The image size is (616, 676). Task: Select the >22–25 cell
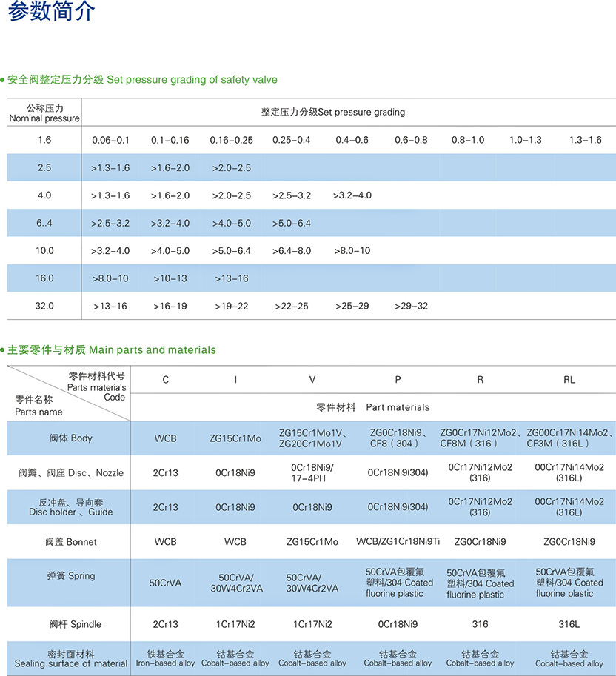point(292,306)
